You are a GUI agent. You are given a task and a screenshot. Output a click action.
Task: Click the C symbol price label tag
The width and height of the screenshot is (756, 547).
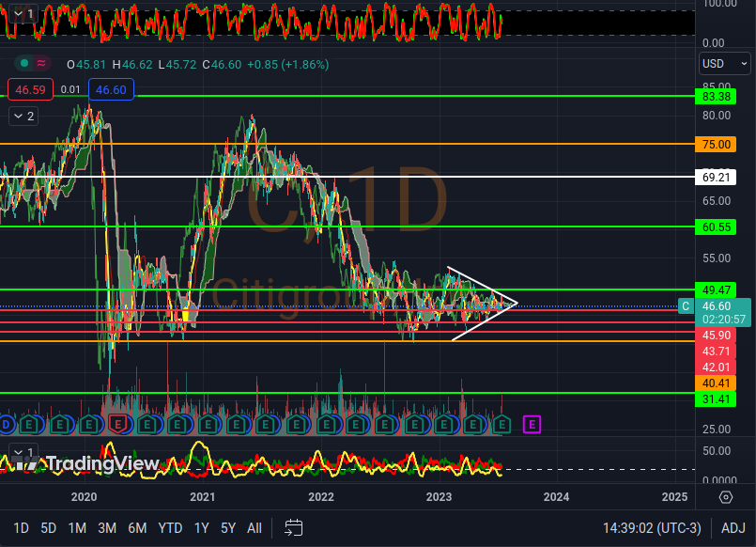(x=686, y=305)
